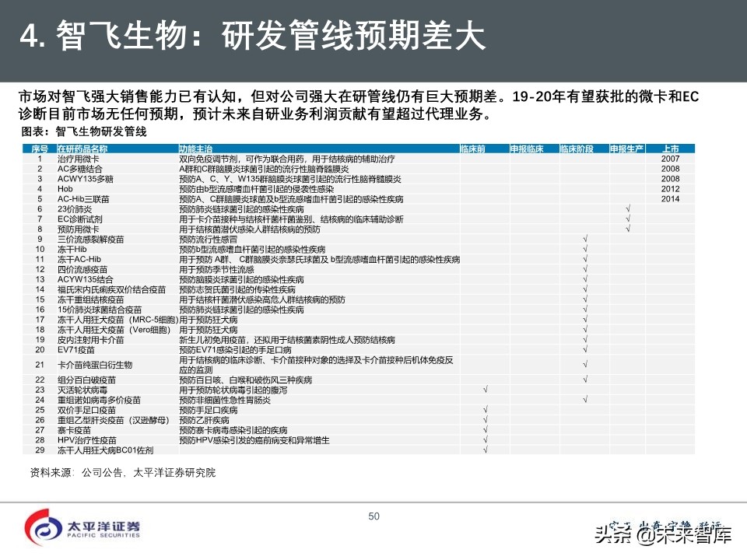Click the paragraph starting '市场对智飞强大销售能力已有认知'
This screenshot has width=747, height=560.
(358, 105)
